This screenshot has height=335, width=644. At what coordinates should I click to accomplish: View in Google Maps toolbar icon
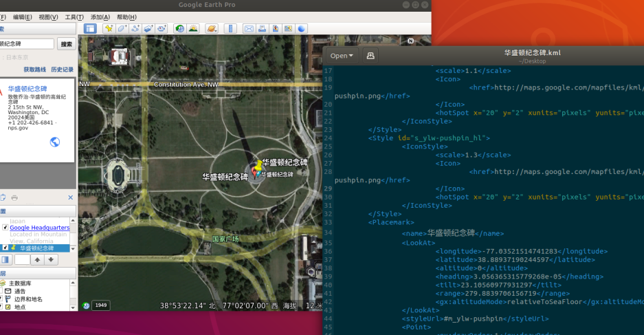pyautogui.click(x=288, y=28)
